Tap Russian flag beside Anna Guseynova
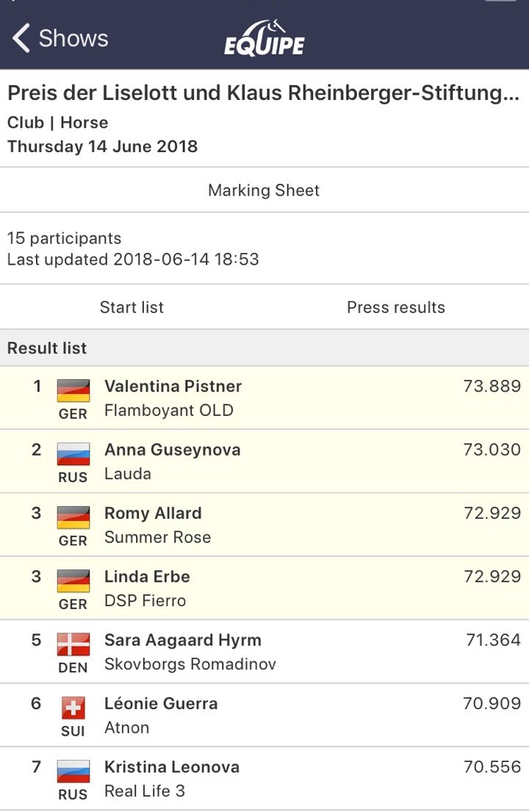This screenshot has height=812, width=529. tap(73, 454)
